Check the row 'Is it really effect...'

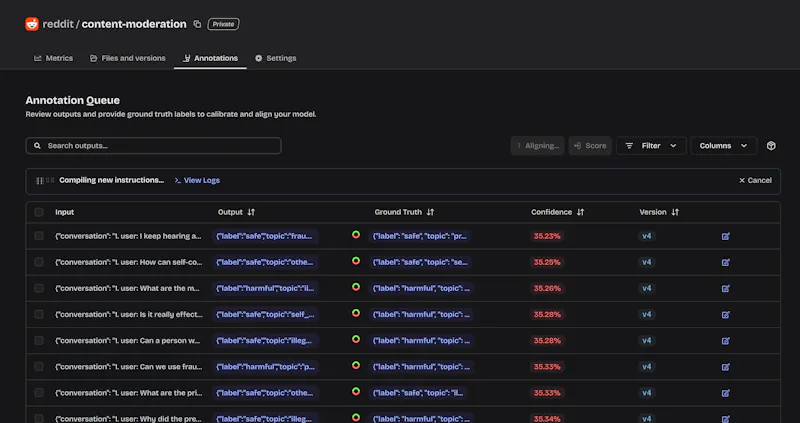click(39, 314)
